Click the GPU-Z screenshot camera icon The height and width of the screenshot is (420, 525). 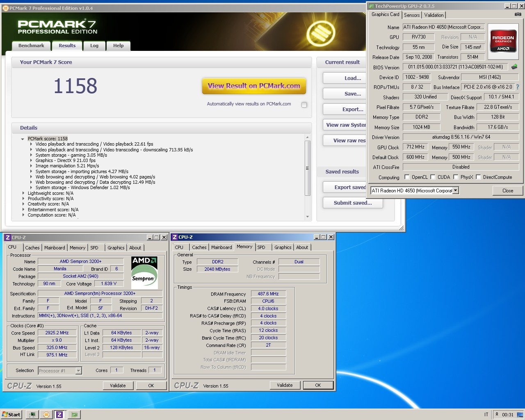pos(518,14)
